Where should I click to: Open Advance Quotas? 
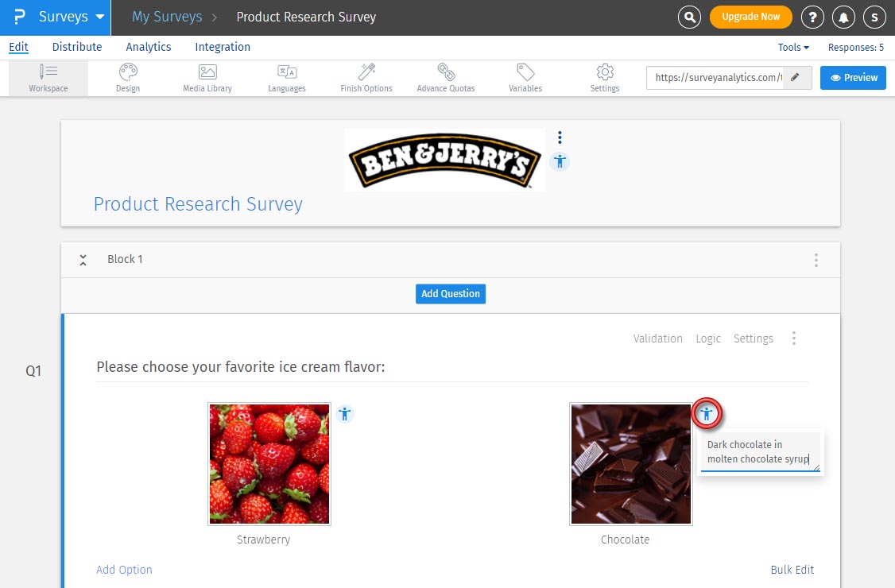tap(445, 77)
